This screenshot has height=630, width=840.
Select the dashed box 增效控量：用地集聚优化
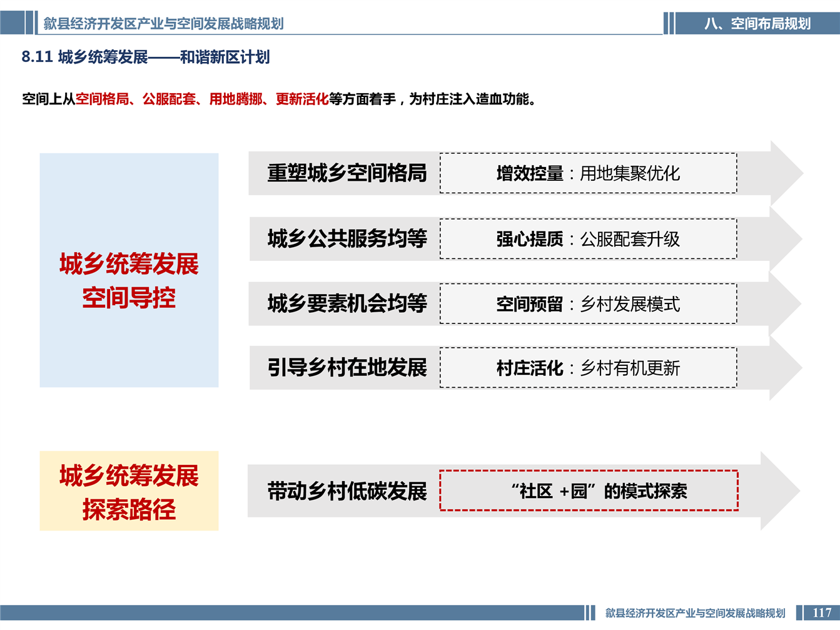point(589,173)
